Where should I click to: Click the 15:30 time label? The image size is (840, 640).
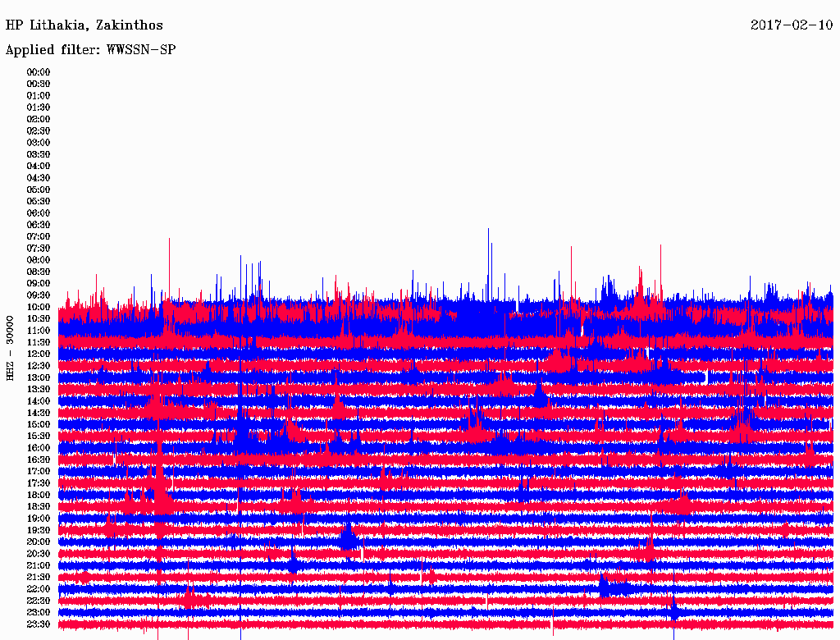39,437
